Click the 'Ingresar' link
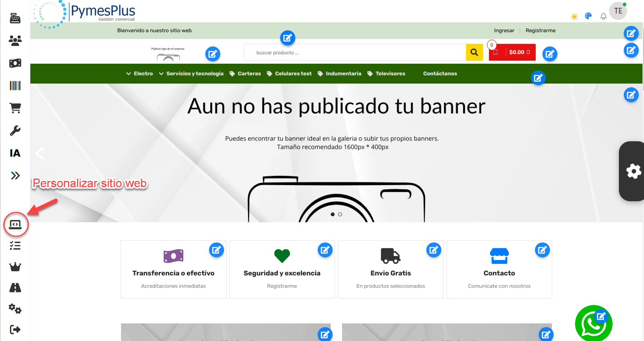The height and width of the screenshot is (341, 644). [x=504, y=30]
